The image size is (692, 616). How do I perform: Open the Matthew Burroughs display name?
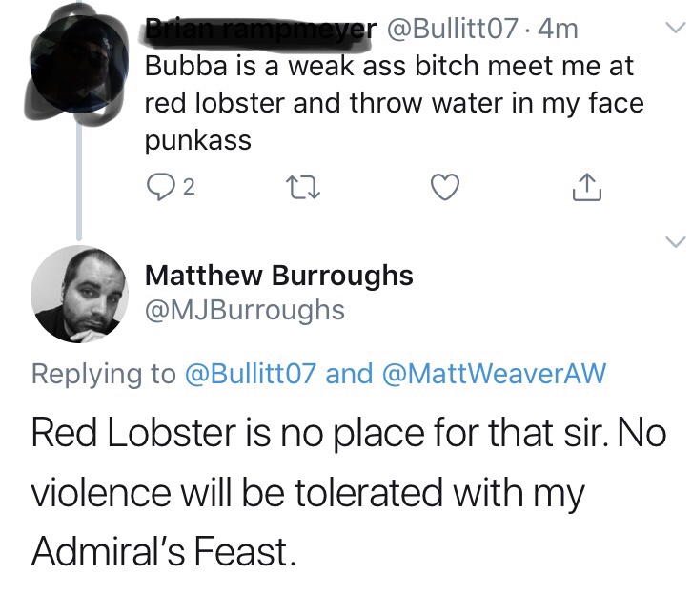click(278, 276)
